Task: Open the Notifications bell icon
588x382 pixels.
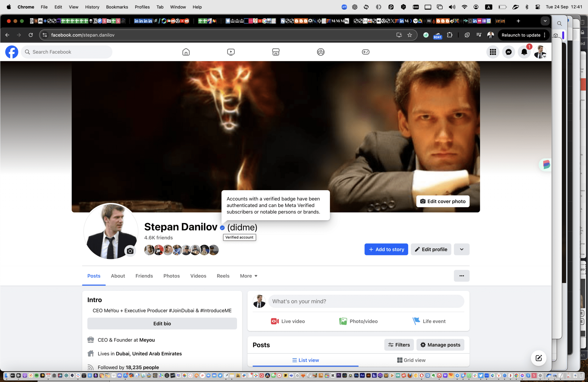Action: pyautogui.click(x=524, y=52)
